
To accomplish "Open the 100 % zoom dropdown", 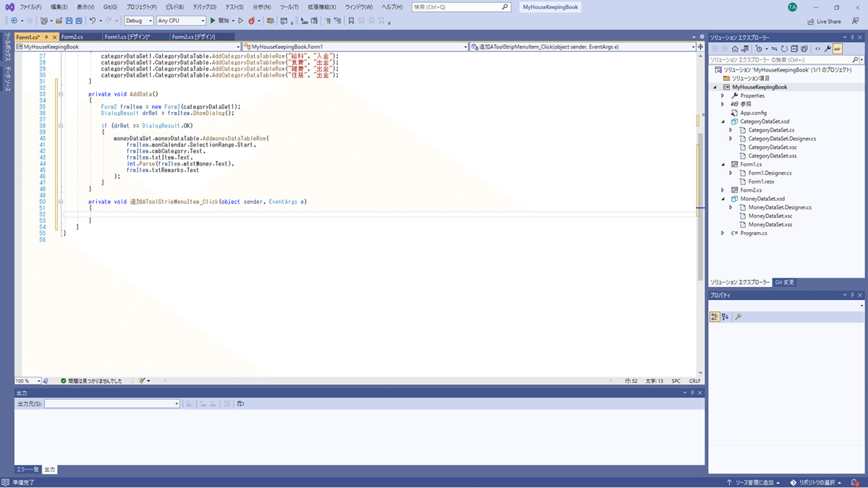I will pos(27,380).
